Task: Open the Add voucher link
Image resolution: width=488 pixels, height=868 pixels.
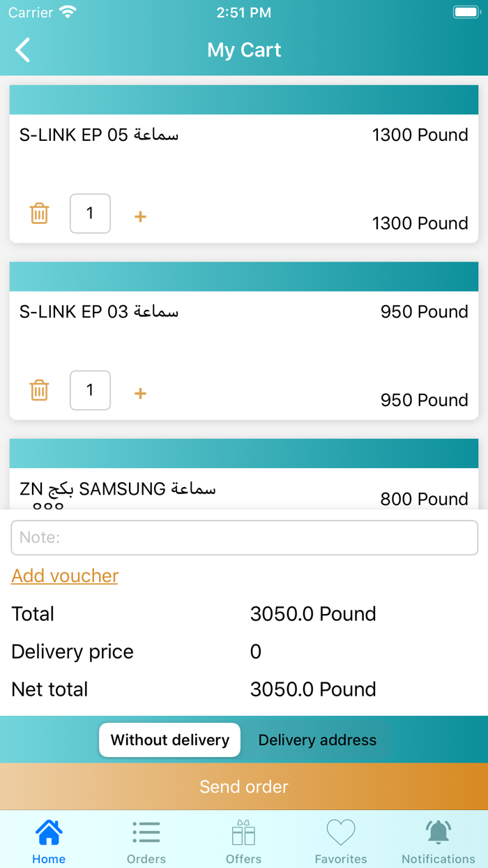Action: point(64,576)
